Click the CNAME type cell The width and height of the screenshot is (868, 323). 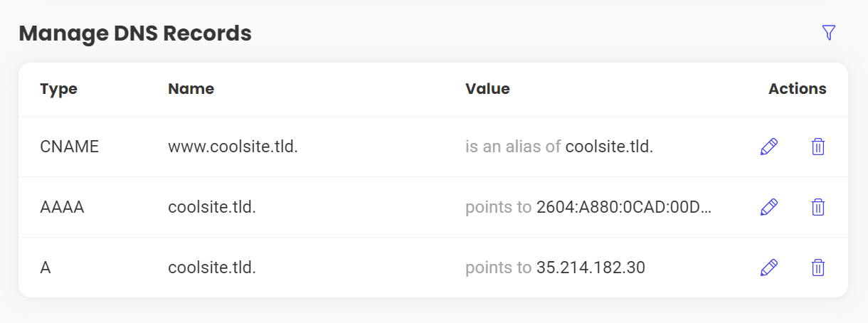pos(69,147)
